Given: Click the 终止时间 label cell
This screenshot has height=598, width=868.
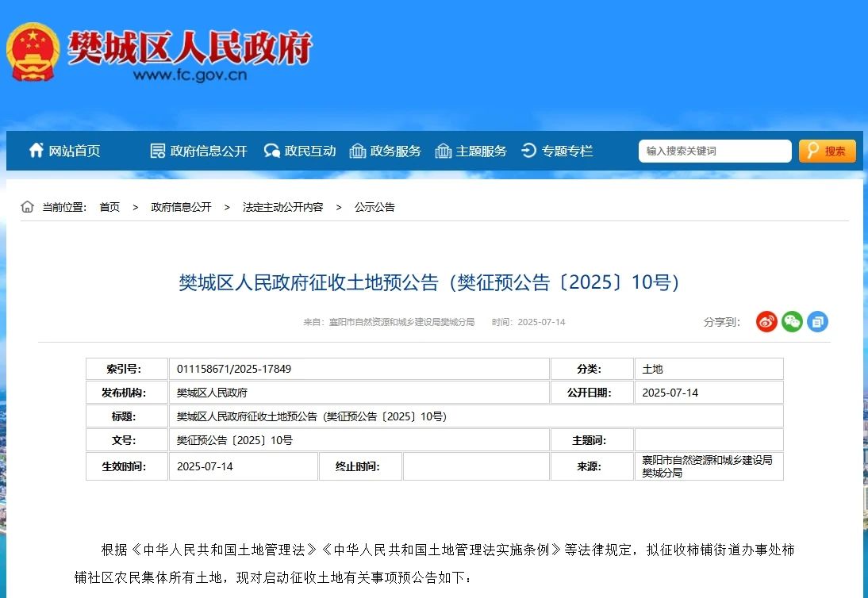Looking at the screenshot, I should 360,466.
